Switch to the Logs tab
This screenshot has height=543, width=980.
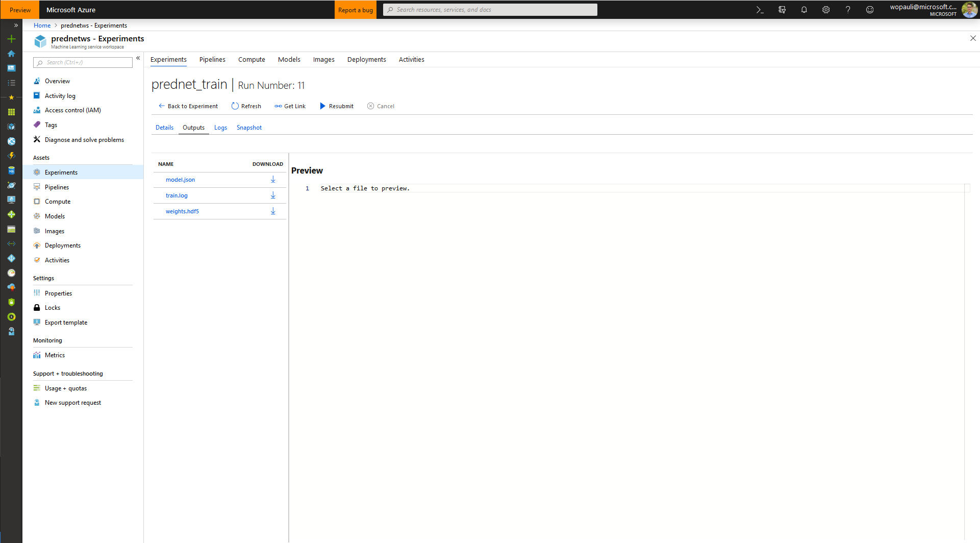pyautogui.click(x=220, y=127)
